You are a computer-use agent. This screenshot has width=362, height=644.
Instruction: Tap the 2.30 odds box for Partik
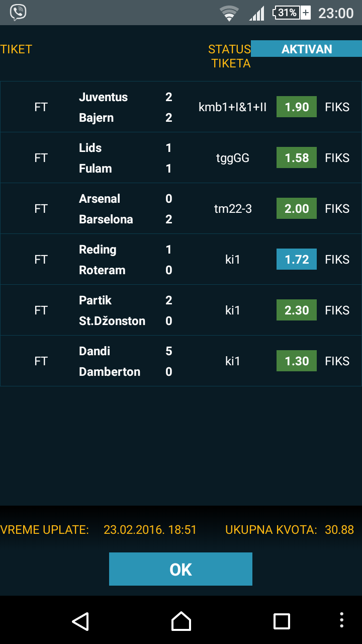point(297,310)
